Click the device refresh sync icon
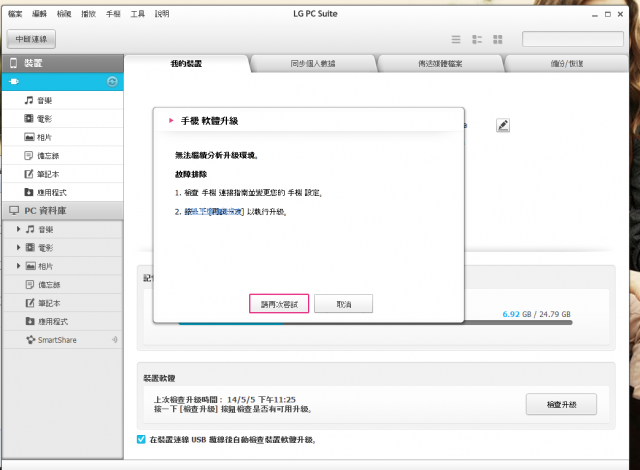 click(112, 82)
